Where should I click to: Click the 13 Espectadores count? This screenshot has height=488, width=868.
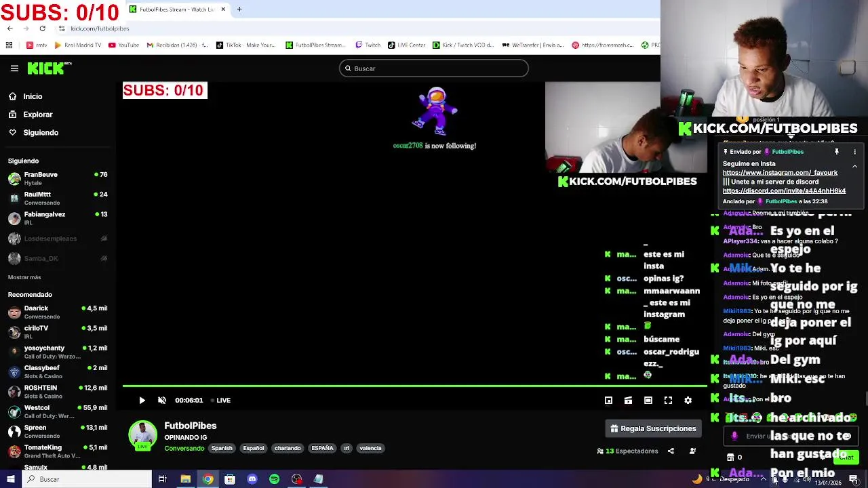pyautogui.click(x=627, y=451)
